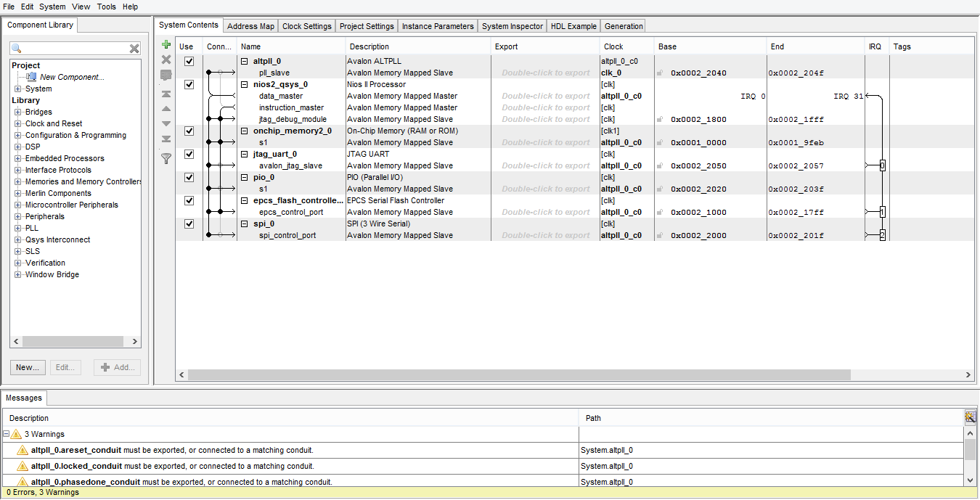Click the Export column header
980x500 pixels.
tap(544, 46)
